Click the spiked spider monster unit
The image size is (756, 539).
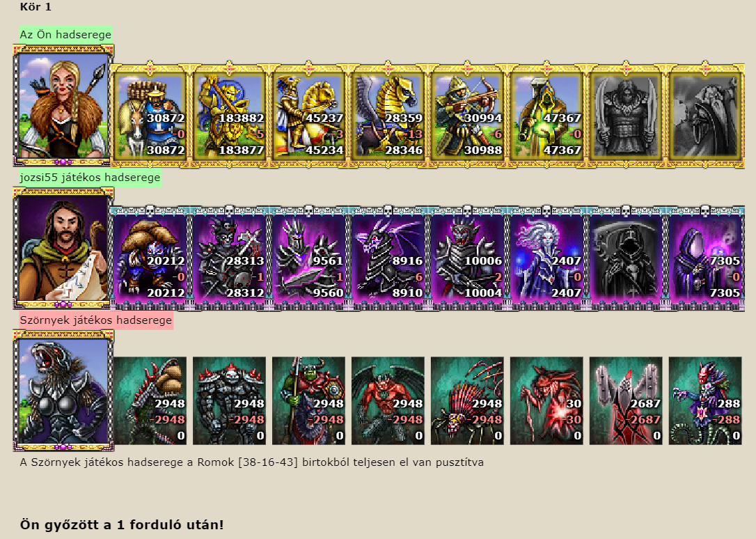467,400
